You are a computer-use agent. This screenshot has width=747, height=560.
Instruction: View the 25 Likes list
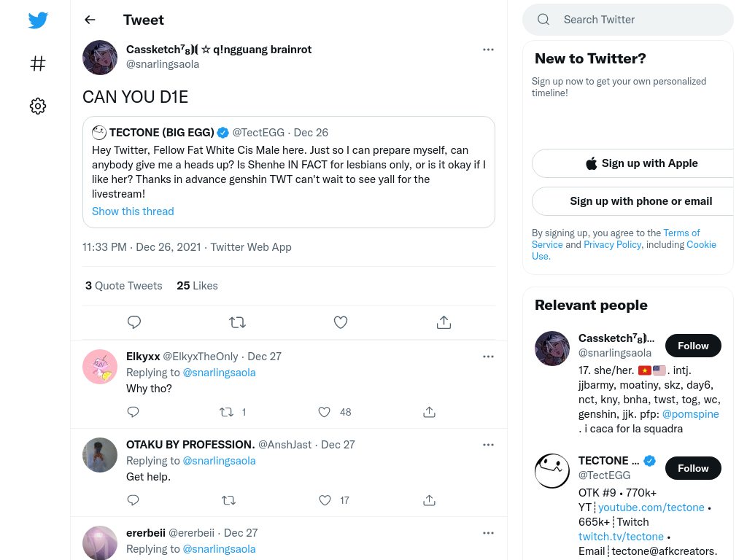pyautogui.click(x=197, y=286)
